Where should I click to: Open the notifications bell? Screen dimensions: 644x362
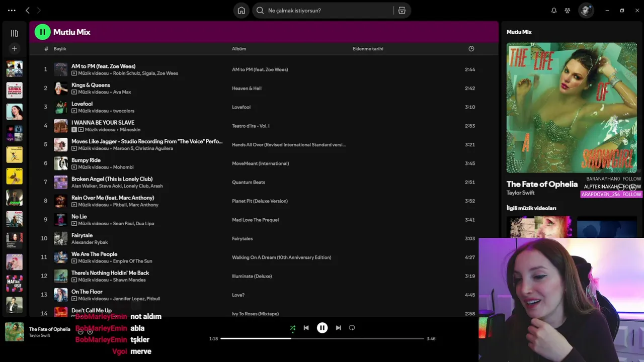point(554,11)
